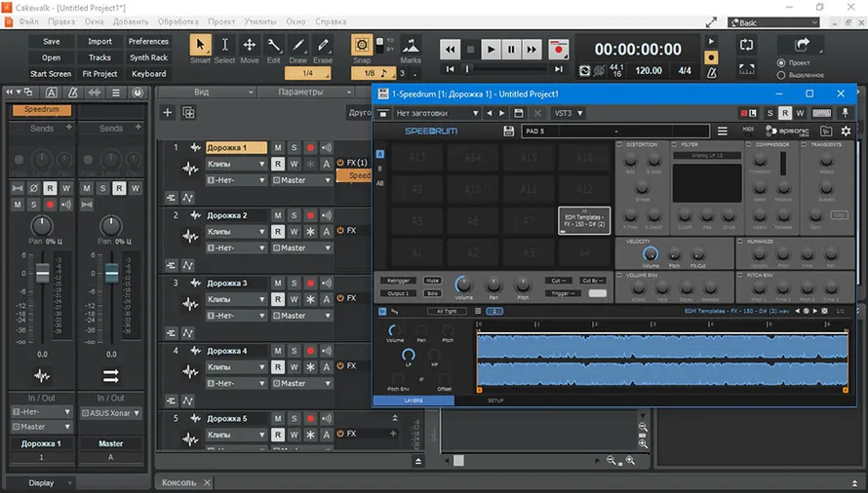The image size is (868, 493).
Task: Click the add track folder icon next to plus
Action: pos(188,113)
